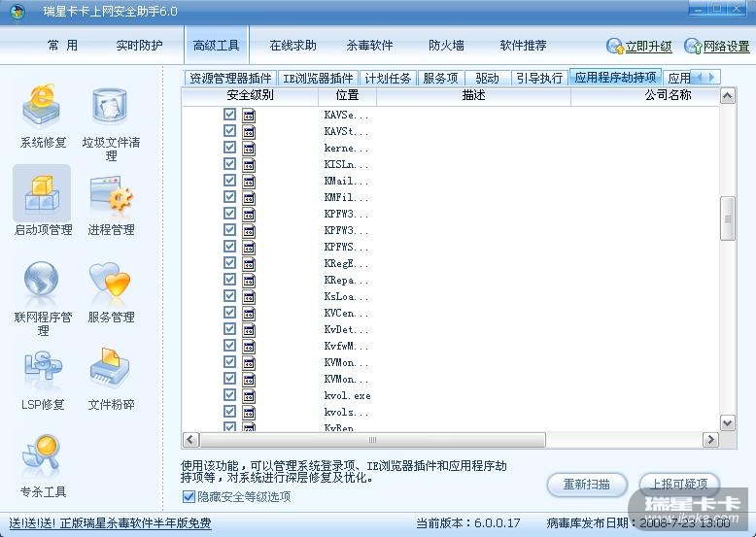Toggle the kerne... entry checkbox
The width and height of the screenshot is (756, 537).
click(229, 147)
